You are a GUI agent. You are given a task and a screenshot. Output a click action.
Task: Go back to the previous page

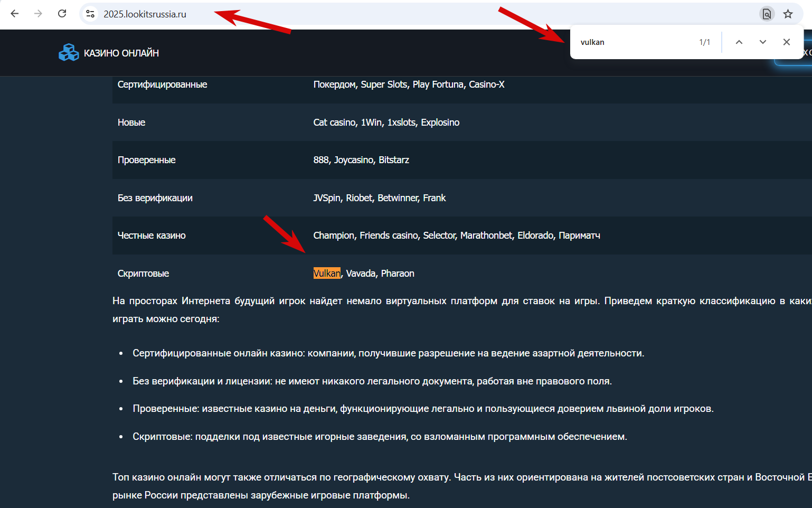click(x=15, y=14)
